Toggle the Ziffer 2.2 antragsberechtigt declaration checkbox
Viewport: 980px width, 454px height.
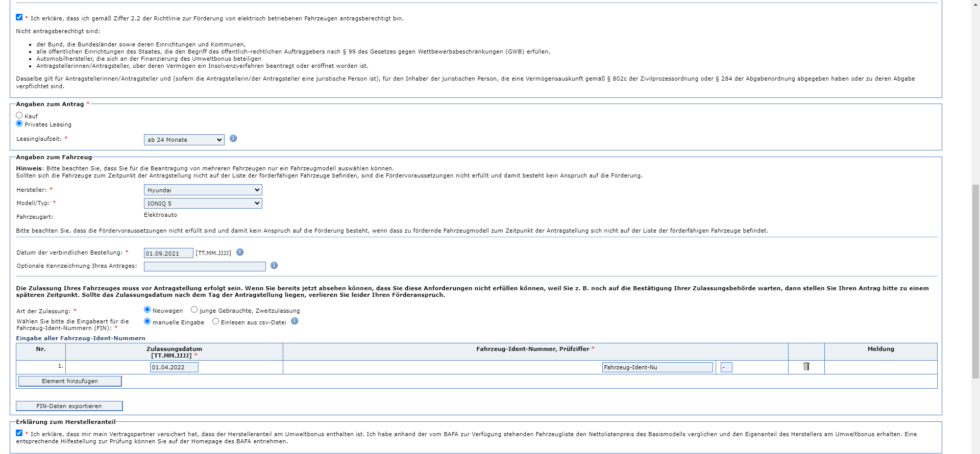point(19,17)
